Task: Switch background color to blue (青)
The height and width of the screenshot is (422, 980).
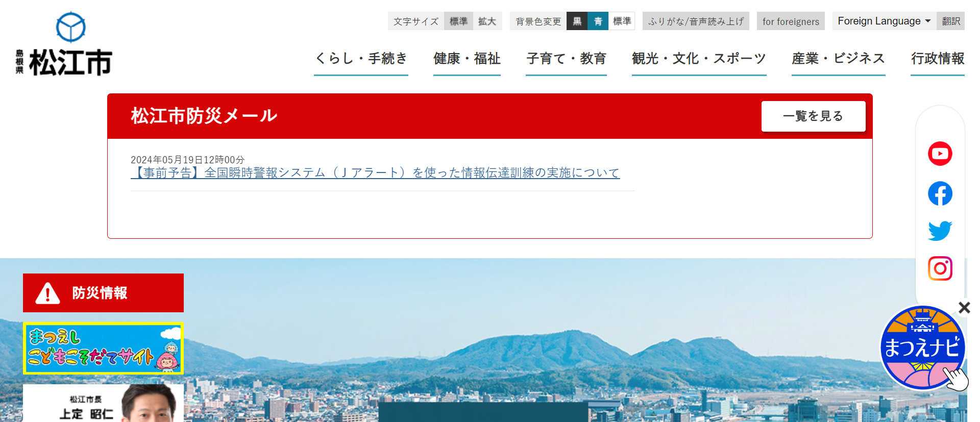Action: (598, 21)
